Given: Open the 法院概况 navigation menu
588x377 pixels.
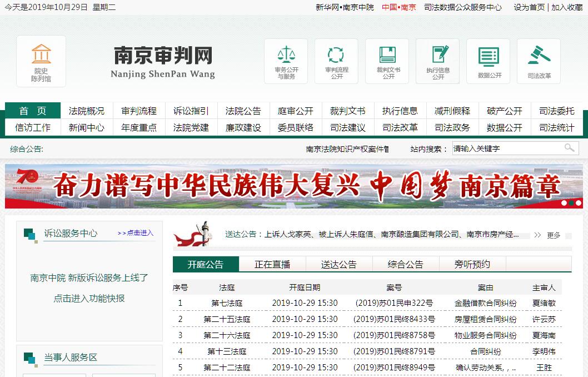Looking at the screenshot, I should point(86,111).
